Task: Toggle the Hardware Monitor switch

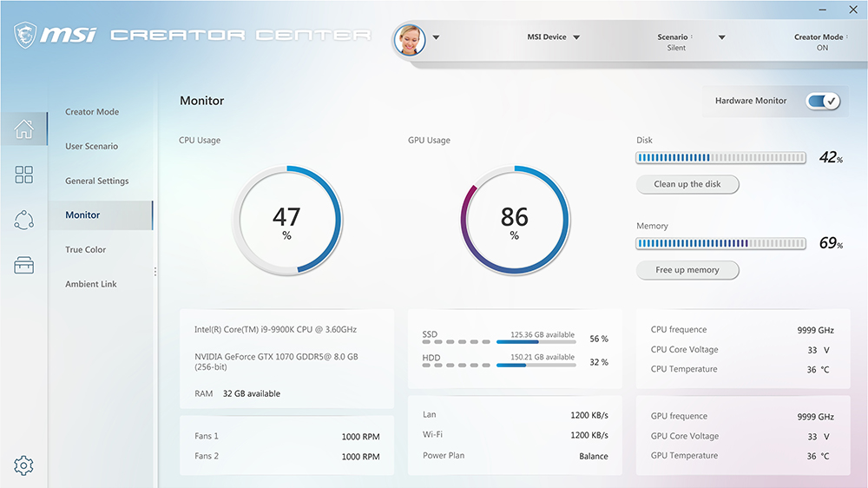Action: point(823,101)
